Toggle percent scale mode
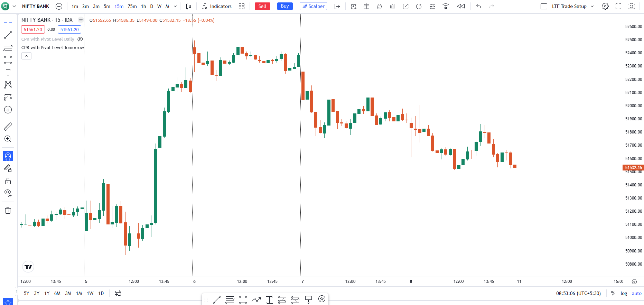This screenshot has width=644, height=305. tap(613, 293)
